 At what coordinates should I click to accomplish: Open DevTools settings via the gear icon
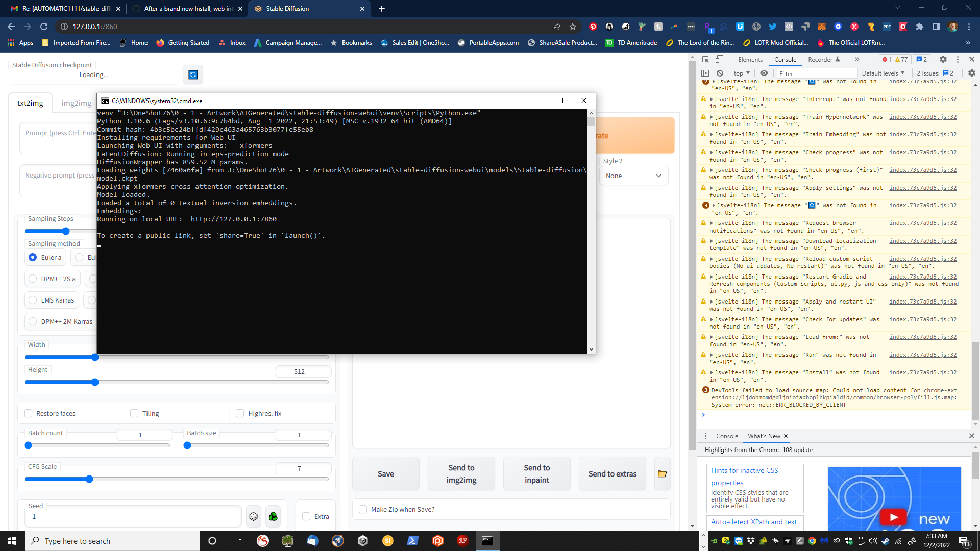pyautogui.click(x=944, y=59)
